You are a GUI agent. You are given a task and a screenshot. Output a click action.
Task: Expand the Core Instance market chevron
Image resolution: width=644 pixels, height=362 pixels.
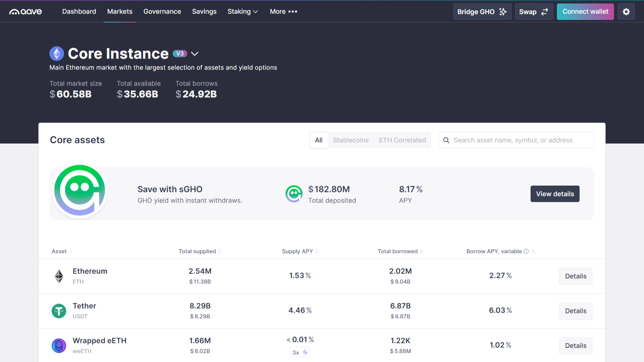tap(195, 54)
